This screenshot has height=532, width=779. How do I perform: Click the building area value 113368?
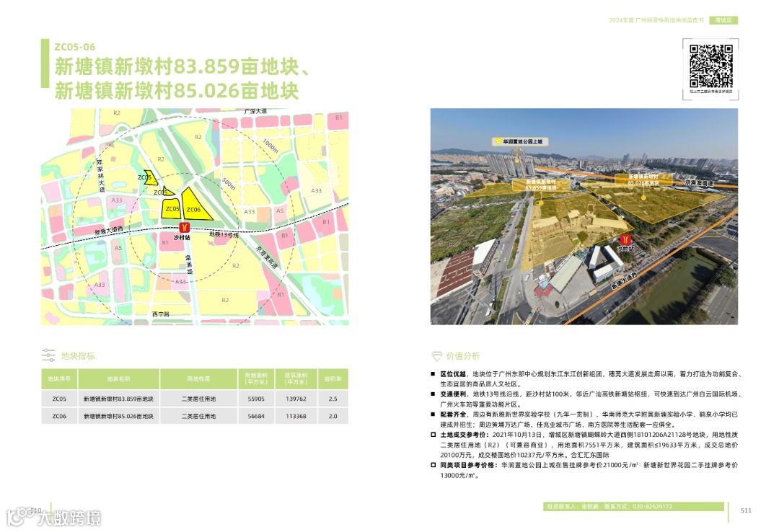(296, 416)
